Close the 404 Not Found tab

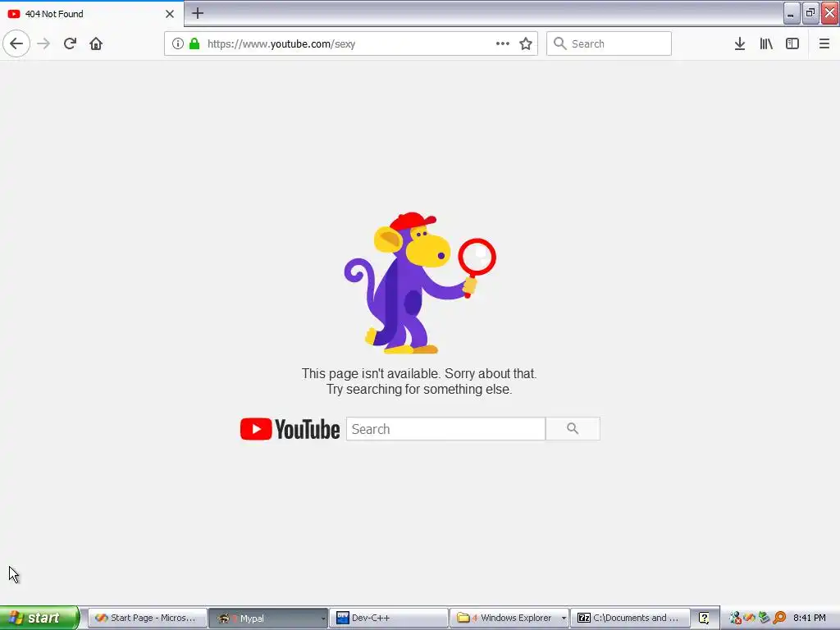(x=170, y=14)
